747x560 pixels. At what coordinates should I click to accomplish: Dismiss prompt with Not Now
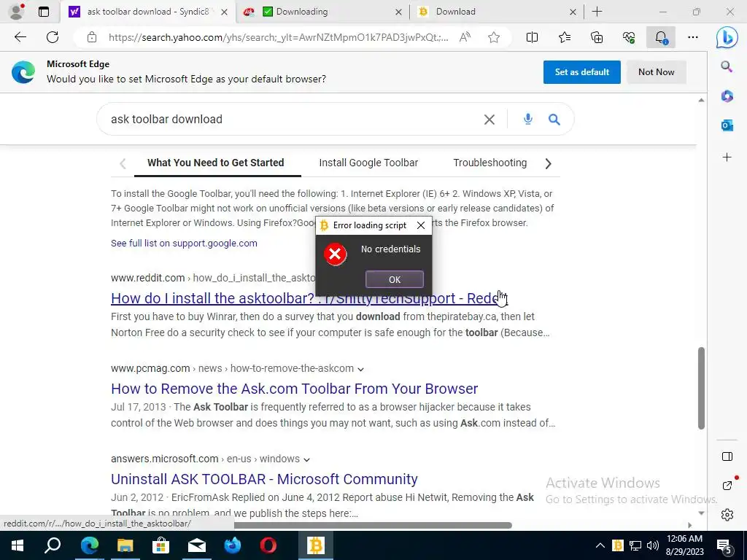click(x=656, y=72)
